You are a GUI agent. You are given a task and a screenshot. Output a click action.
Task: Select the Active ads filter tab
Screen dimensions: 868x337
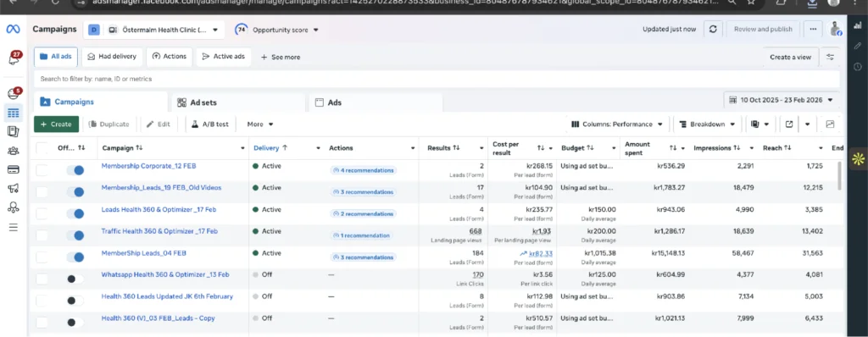tap(224, 57)
